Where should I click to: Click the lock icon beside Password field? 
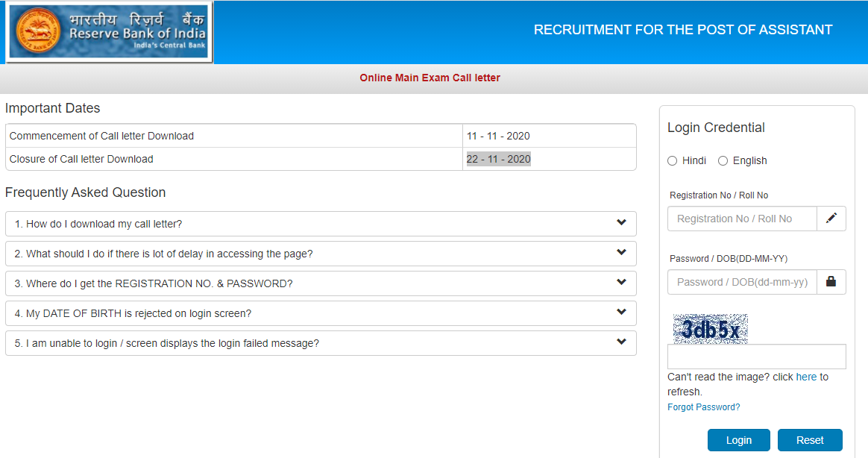831,282
